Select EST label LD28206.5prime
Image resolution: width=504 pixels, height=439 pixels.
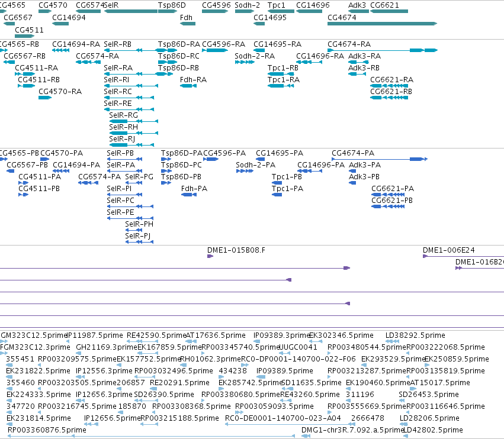(x=429, y=418)
